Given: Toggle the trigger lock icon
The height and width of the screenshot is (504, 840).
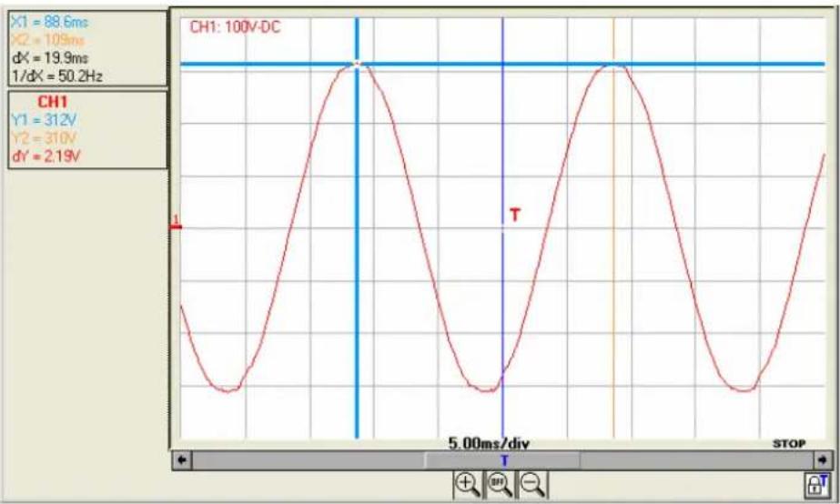Looking at the screenshot, I should click(817, 485).
